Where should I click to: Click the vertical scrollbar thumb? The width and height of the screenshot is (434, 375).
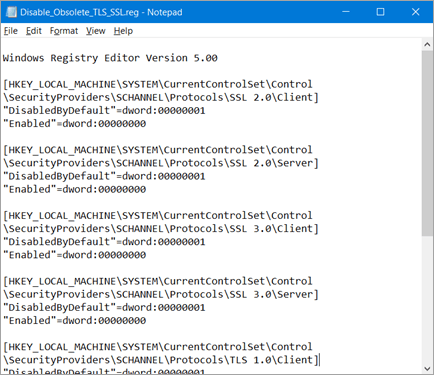(427, 143)
